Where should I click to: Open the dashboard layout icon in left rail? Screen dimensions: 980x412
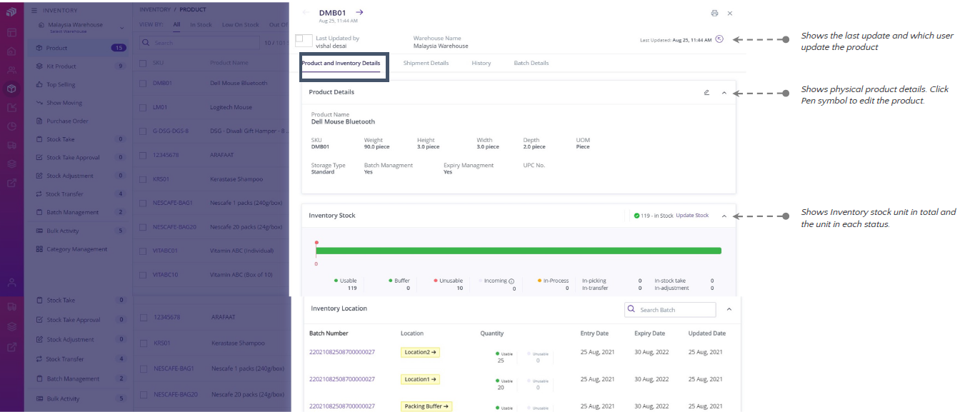click(x=11, y=32)
